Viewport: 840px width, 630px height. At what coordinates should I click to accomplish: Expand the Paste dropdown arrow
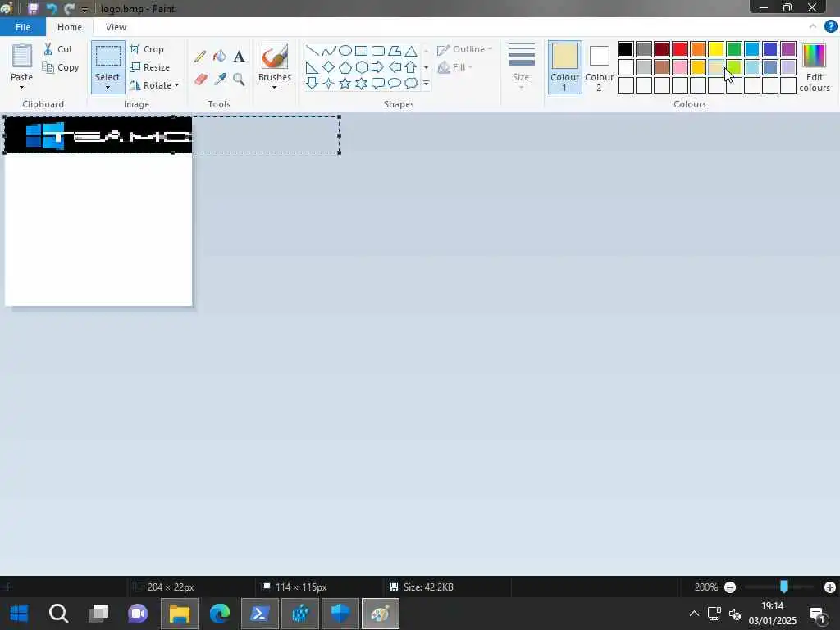pos(22,87)
